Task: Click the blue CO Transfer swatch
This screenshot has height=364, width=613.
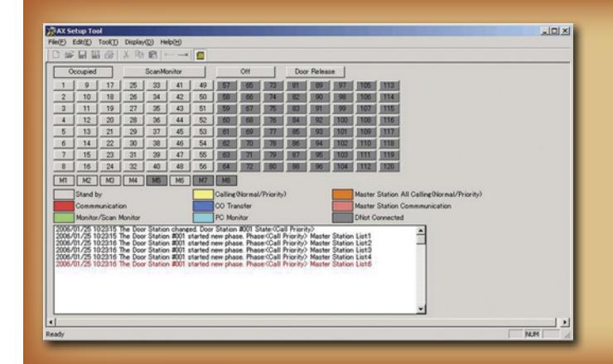Action: coord(203,206)
